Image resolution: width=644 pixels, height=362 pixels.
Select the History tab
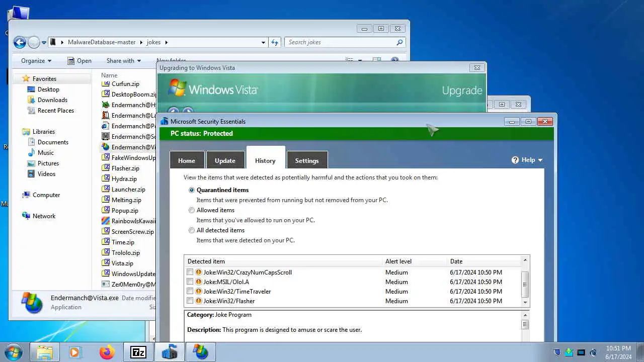click(x=265, y=158)
